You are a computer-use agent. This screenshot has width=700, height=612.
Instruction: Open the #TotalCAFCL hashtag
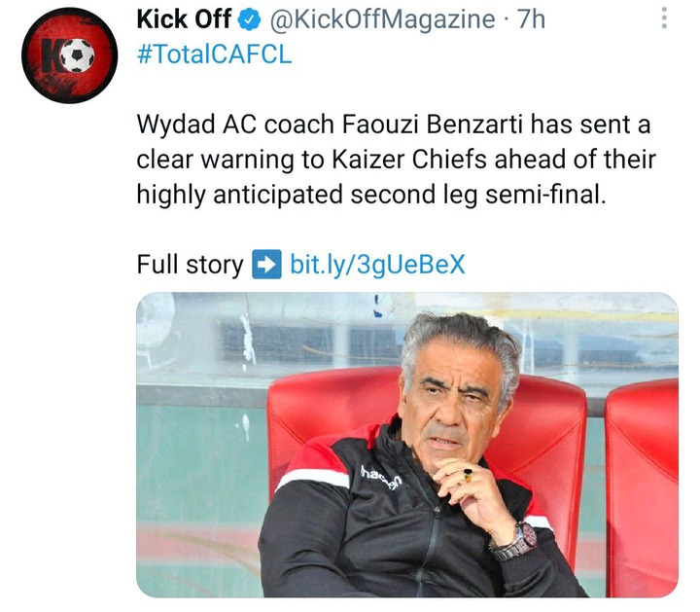click(x=213, y=54)
